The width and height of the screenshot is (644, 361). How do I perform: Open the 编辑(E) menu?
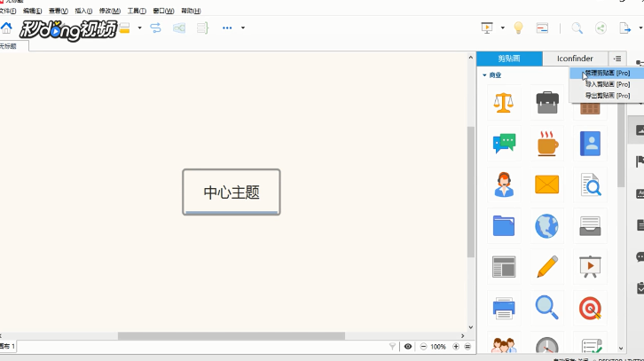point(33,11)
